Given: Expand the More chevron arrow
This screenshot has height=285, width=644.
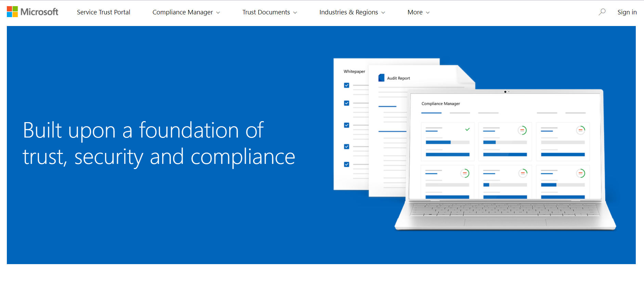Looking at the screenshot, I should (x=428, y=13).
